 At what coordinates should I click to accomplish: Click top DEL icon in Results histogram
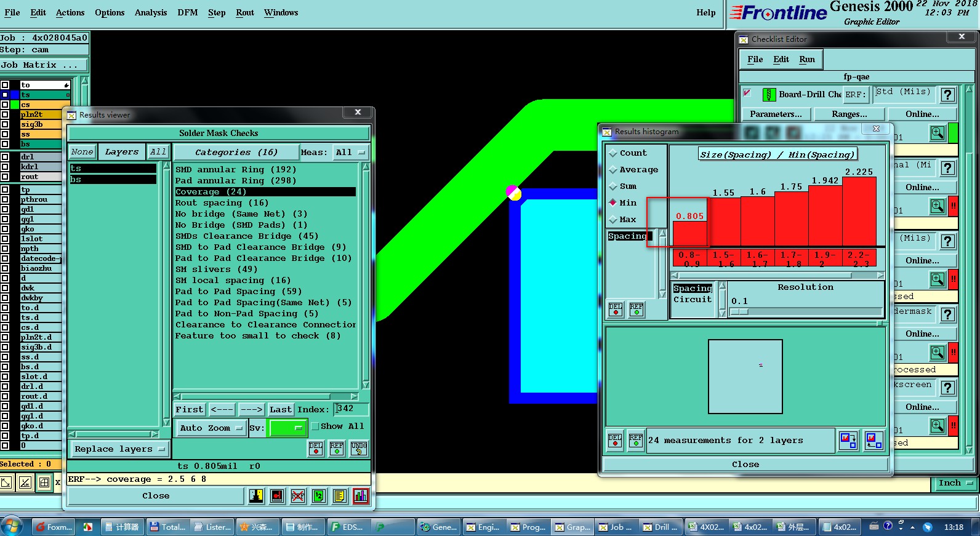[616, 309]
